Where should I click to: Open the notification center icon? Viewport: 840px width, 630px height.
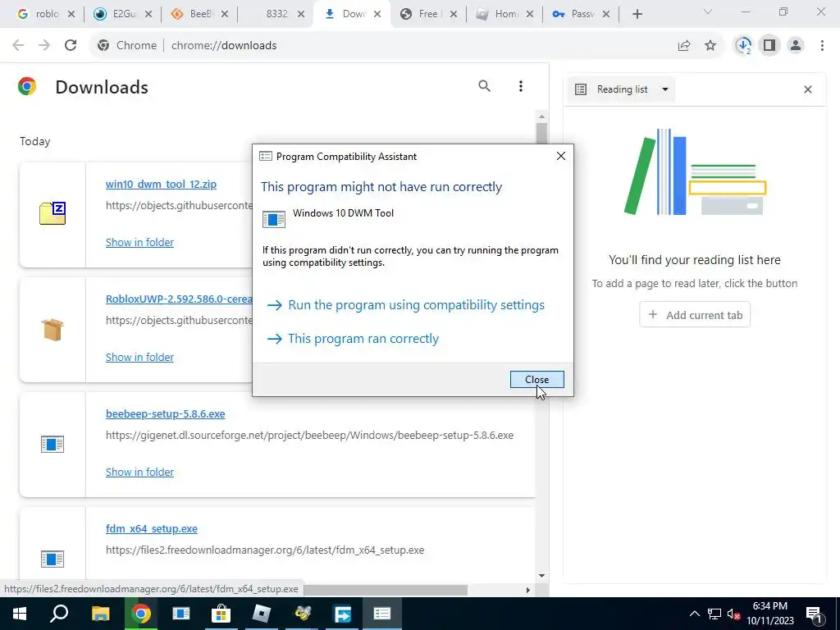815,614
